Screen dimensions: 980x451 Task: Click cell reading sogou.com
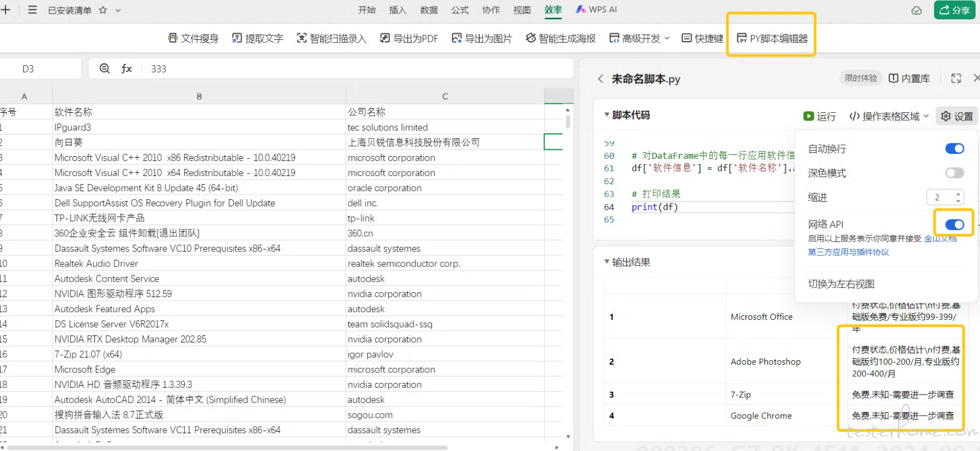tap(445, 414)
